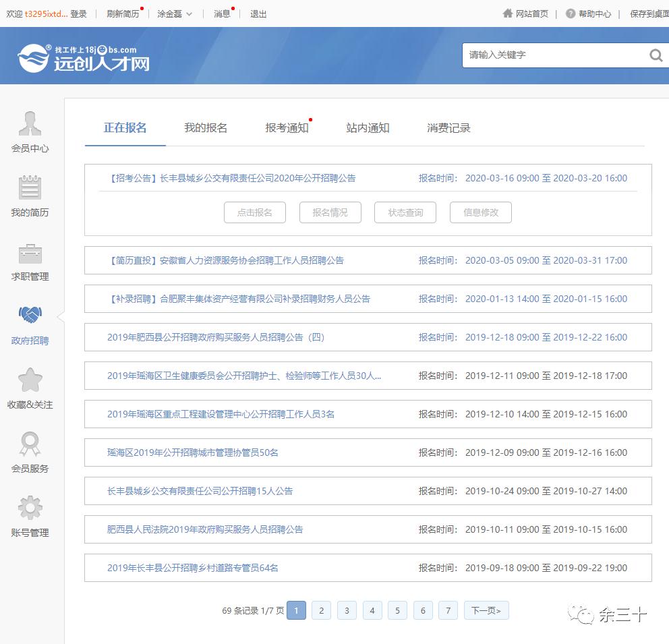Click the search magnifier icon

(655, 55)
